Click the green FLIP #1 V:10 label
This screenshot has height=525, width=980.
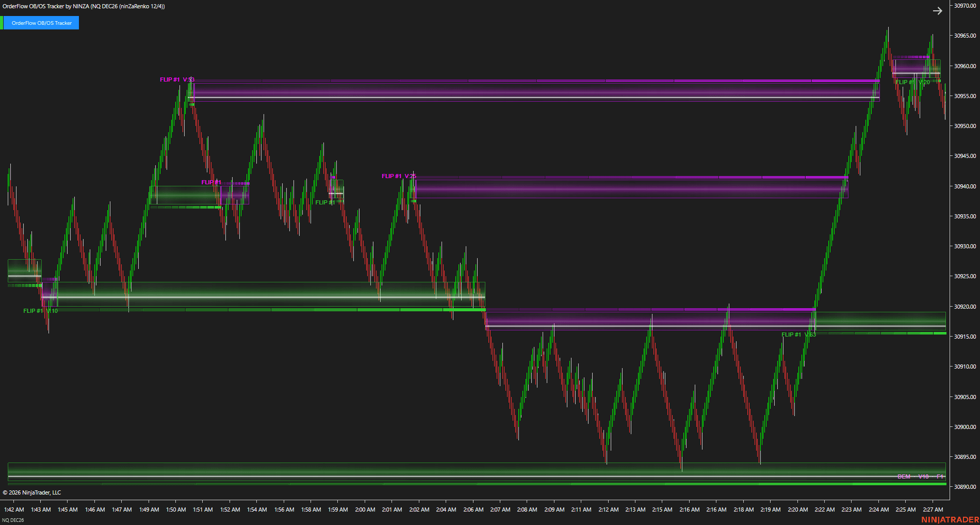click(40, 311)
